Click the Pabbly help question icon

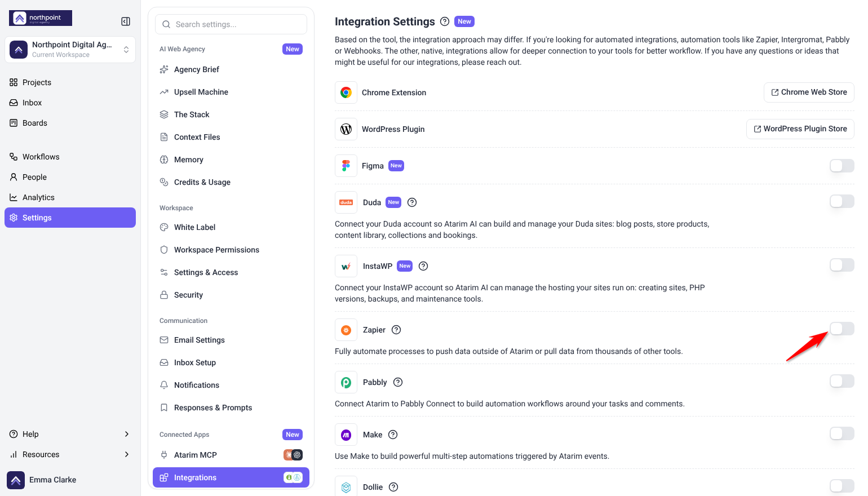(398, 382)
